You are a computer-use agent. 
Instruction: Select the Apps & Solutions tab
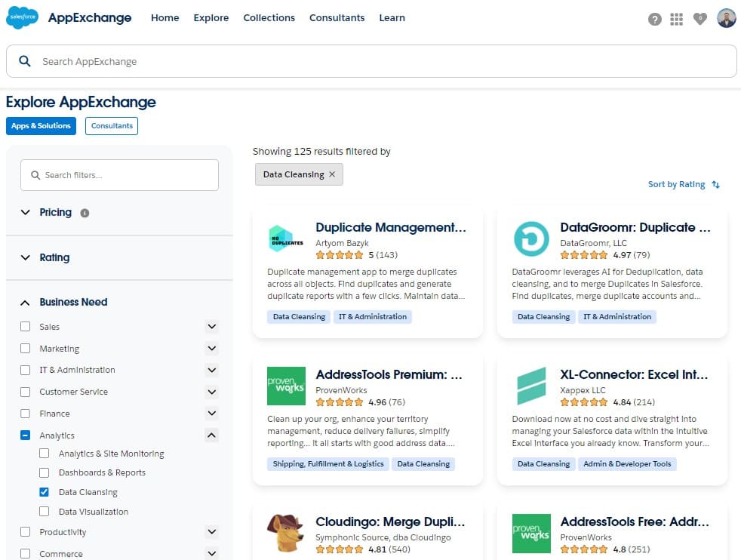coord(41,126)
